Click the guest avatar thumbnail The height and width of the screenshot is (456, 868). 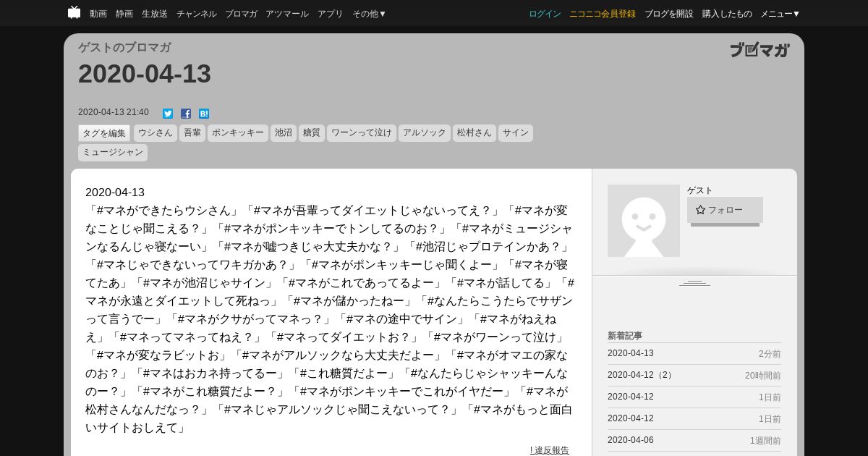(x=644, y=221)
